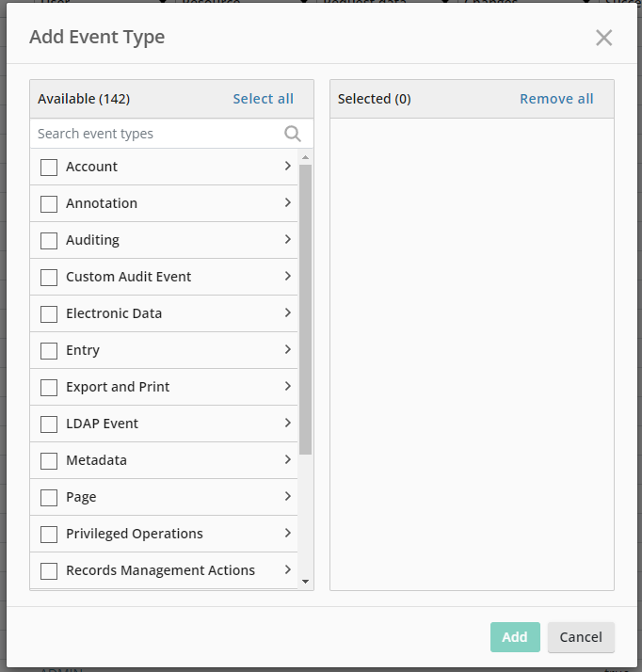Click the Select all link

click(263, 99)
